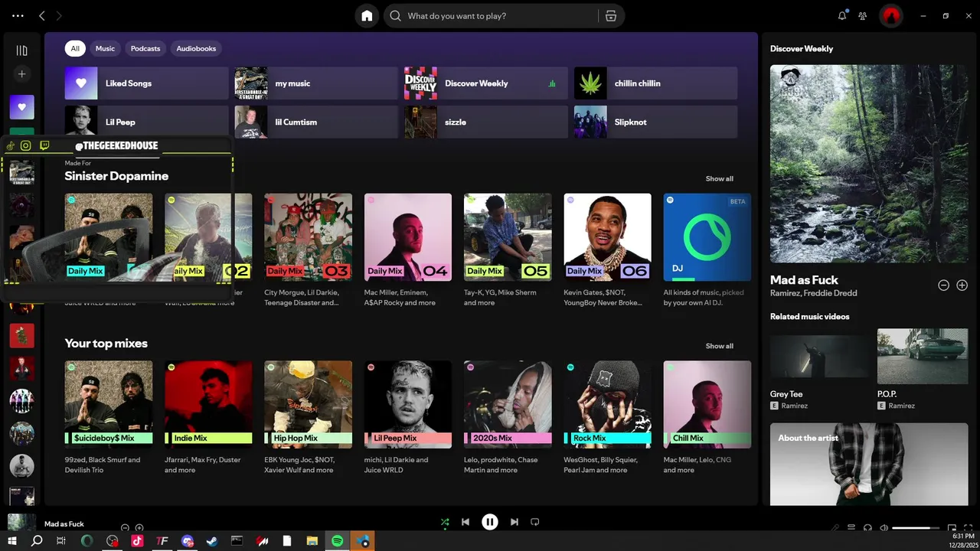The width and height of the screenshot is (980, 551).
Task: Open the Chill Mix card
Action: pyautogui.click(x=707, y=418)
